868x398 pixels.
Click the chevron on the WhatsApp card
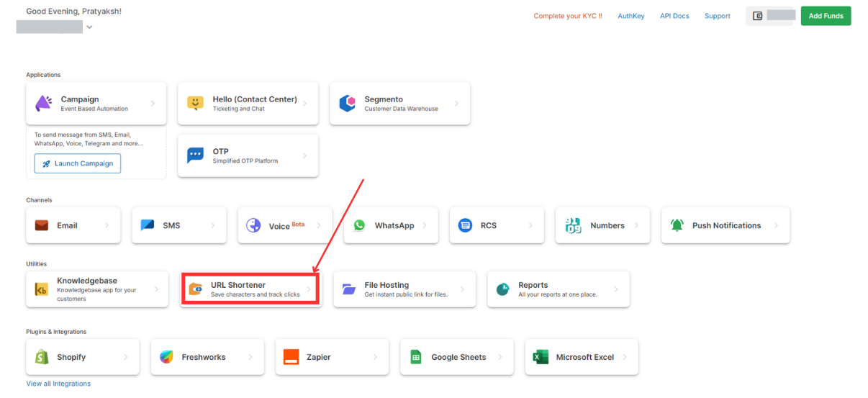point(425,225)
